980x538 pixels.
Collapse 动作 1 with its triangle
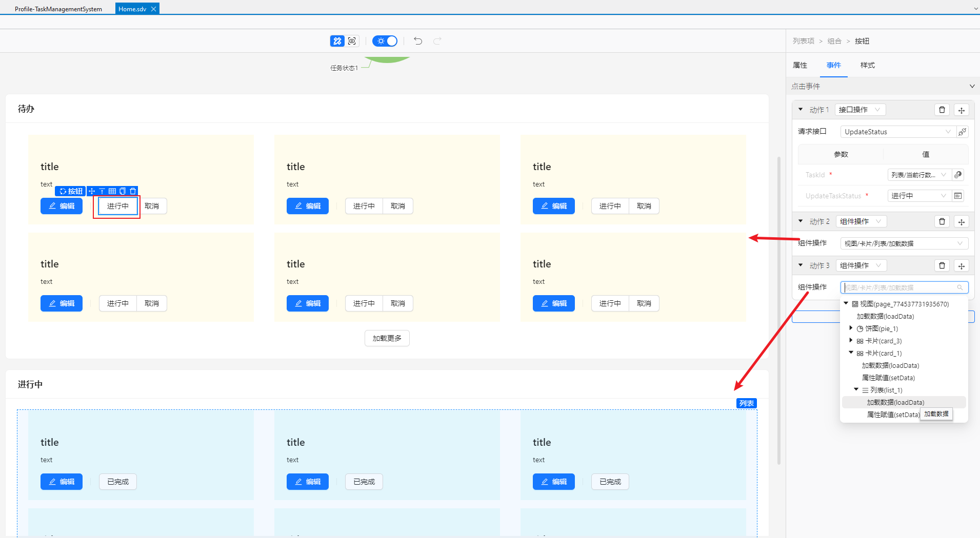[801, 109]
